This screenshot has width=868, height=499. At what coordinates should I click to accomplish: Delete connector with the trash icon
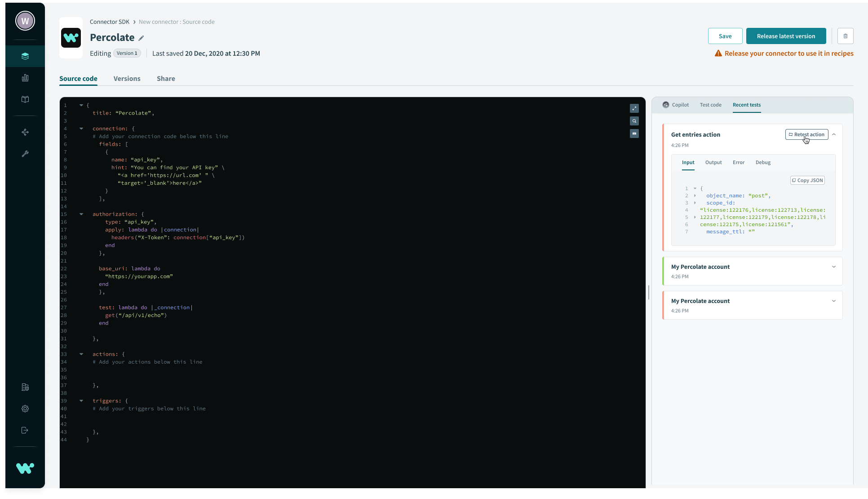coord(846,36)
